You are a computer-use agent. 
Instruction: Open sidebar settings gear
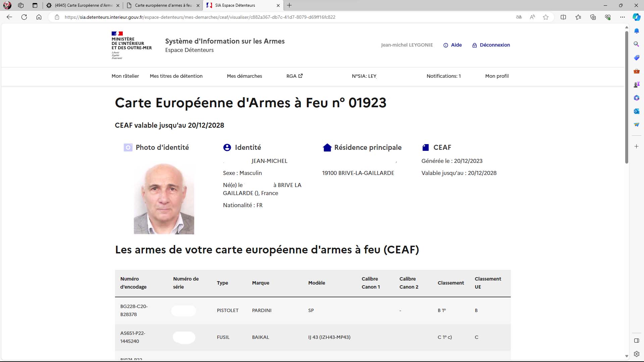click(636, 354)
